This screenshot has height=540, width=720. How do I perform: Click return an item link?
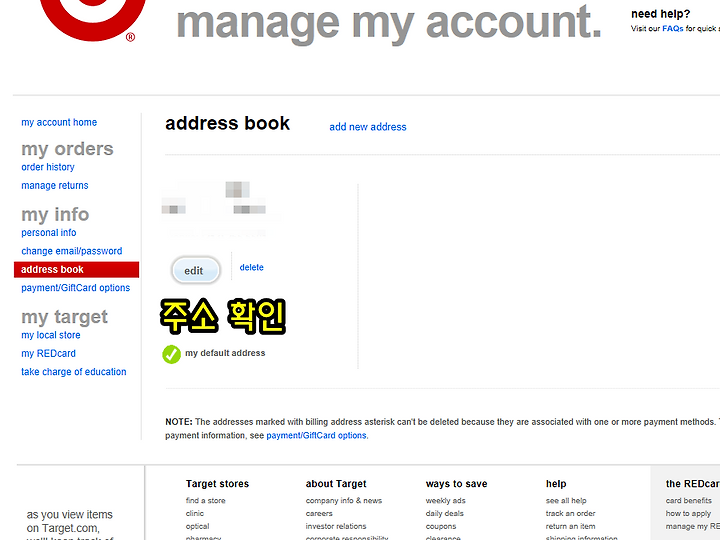click(570, 526)
